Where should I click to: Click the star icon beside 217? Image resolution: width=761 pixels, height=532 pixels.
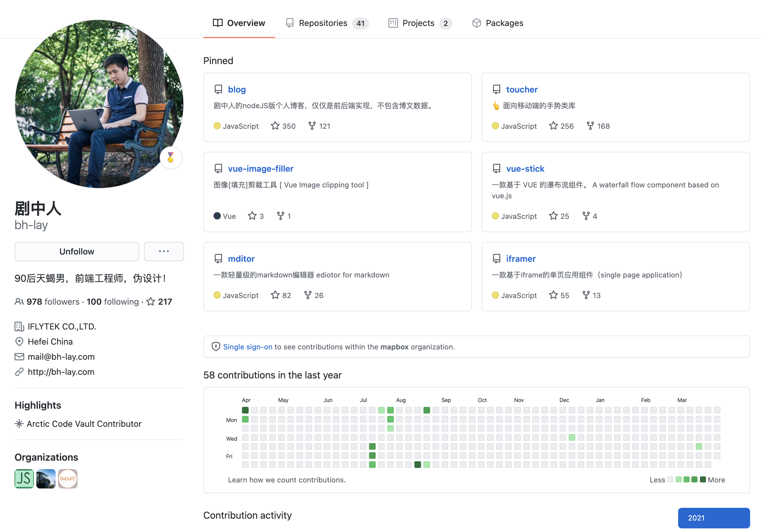151,301
